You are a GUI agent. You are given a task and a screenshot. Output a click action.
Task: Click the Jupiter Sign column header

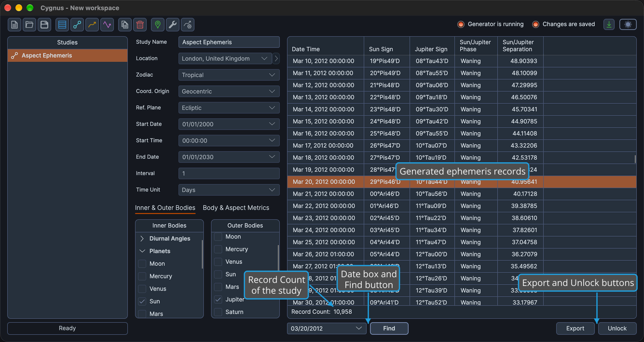point(432,46)
